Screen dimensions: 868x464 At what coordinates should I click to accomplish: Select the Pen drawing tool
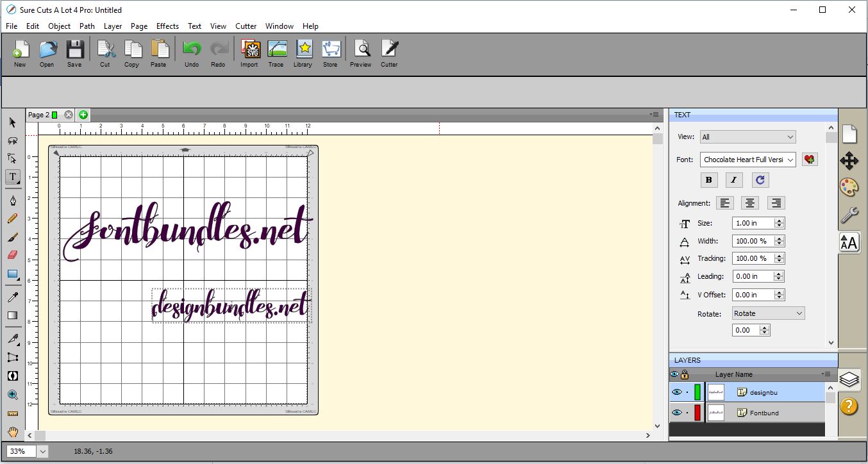[12, 201]
